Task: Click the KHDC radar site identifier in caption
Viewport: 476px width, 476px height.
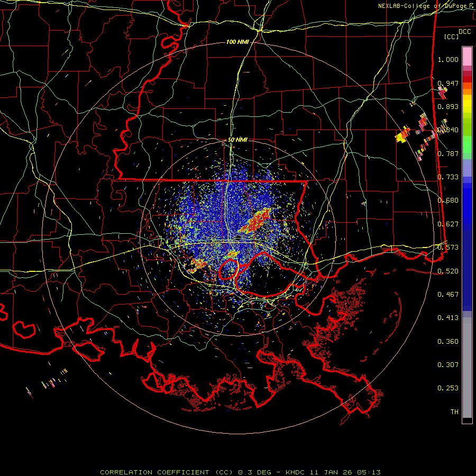Action: [x=296, y=472]
